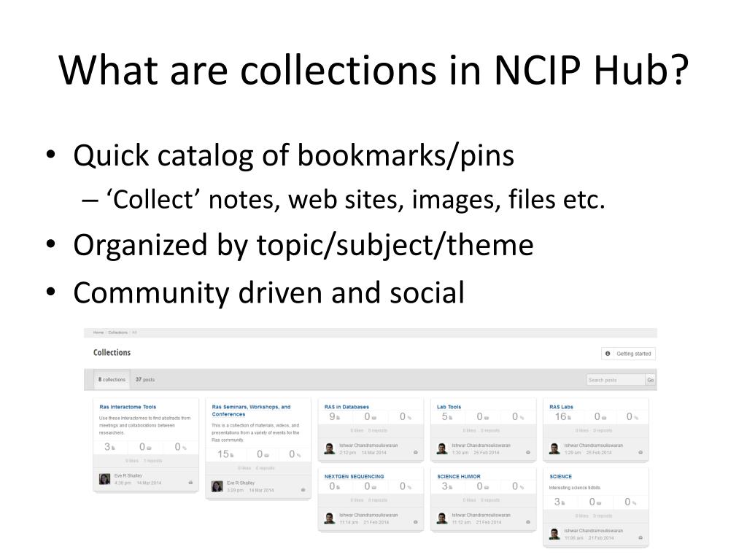Click the 0 followers count on SCIENCE card
Image resolution: width=747 pixels, height=560 pixels.
point(595,502)
